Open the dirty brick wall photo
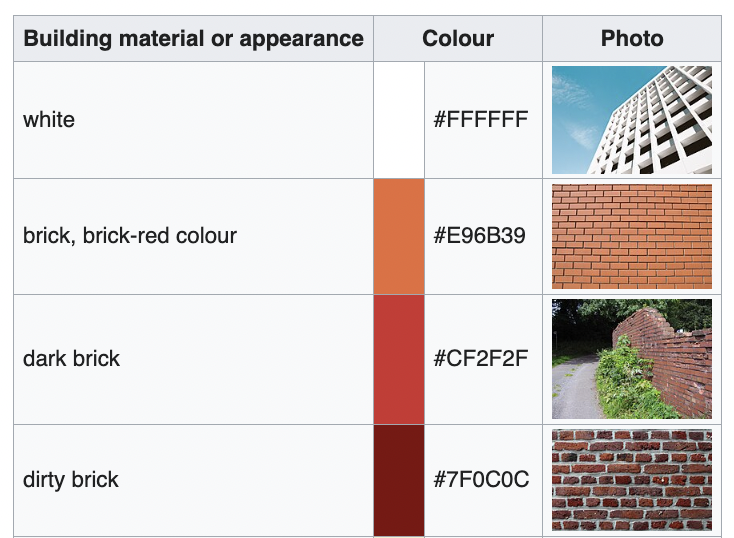The image size is (734, 538). point(631,480)
